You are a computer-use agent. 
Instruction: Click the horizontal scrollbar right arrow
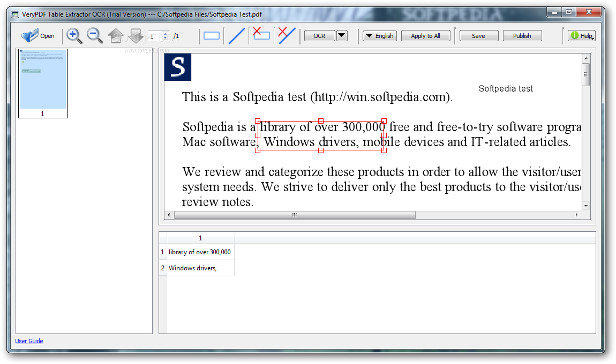(576, 215)
